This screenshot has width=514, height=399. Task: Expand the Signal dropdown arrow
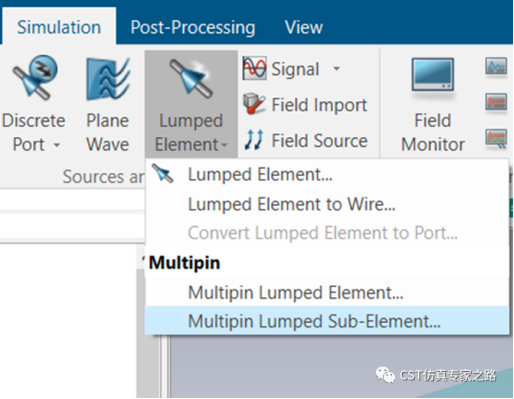coord(337,69)
